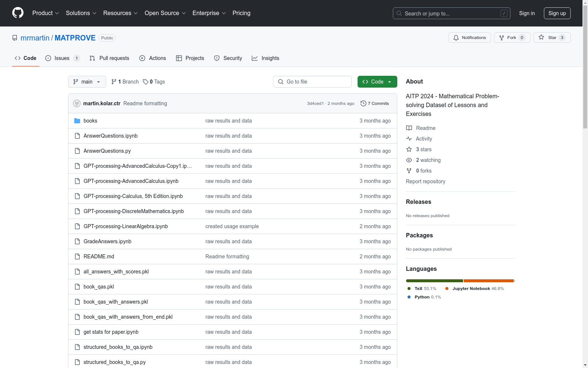Click the Sign in link

[x=527, y=13]
